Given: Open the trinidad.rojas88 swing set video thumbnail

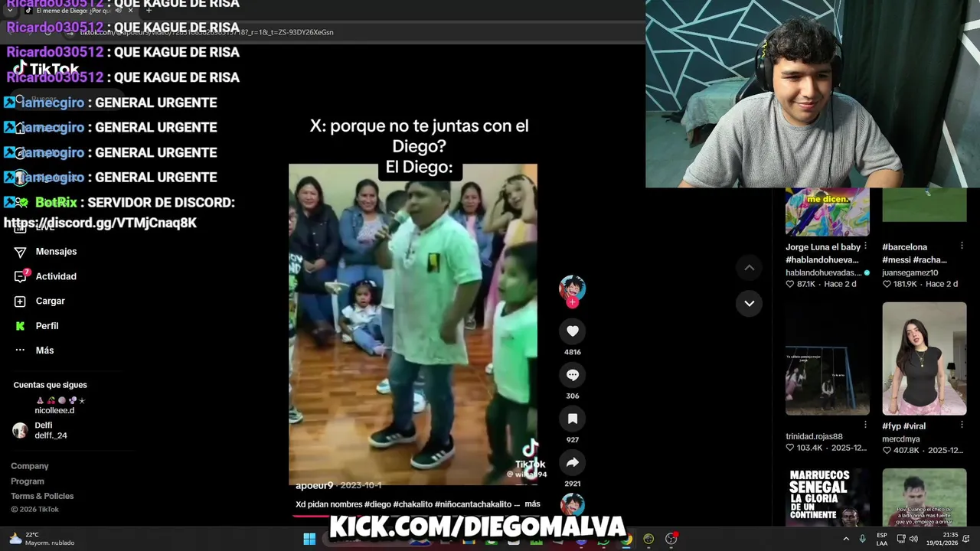Looking at the screenshot, I should tap(828, 358).
